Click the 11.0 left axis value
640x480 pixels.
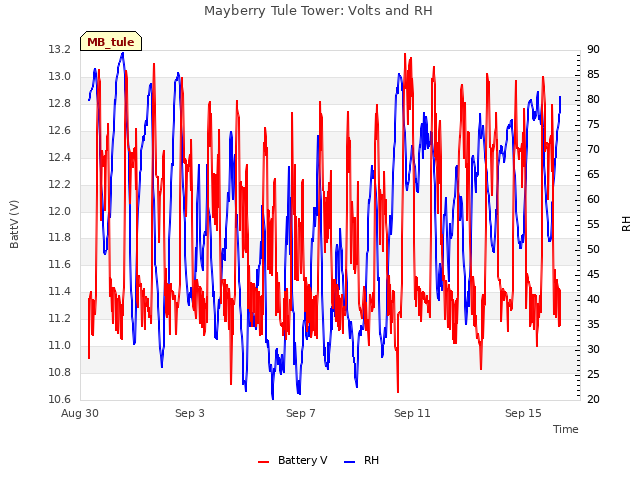[x=60, y=345]
